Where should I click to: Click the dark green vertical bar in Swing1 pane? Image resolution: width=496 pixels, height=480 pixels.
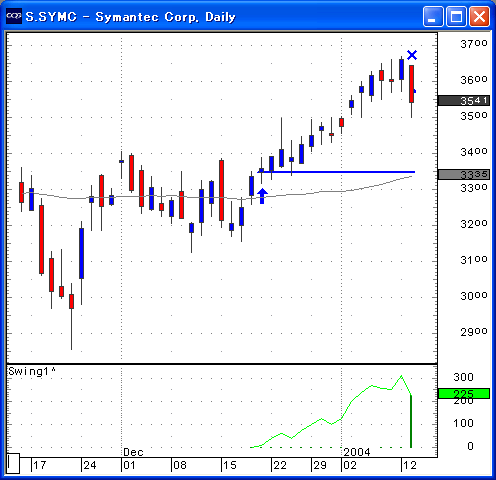pyautogui.click(x=411, y=421)
